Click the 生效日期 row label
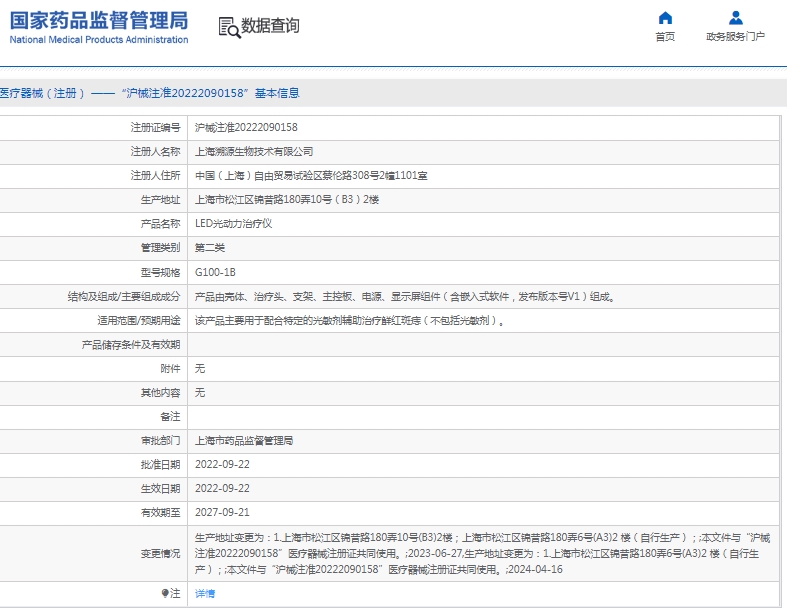This screenshot has height=613, width=787. pyautogui.click(x=161, y=488)
